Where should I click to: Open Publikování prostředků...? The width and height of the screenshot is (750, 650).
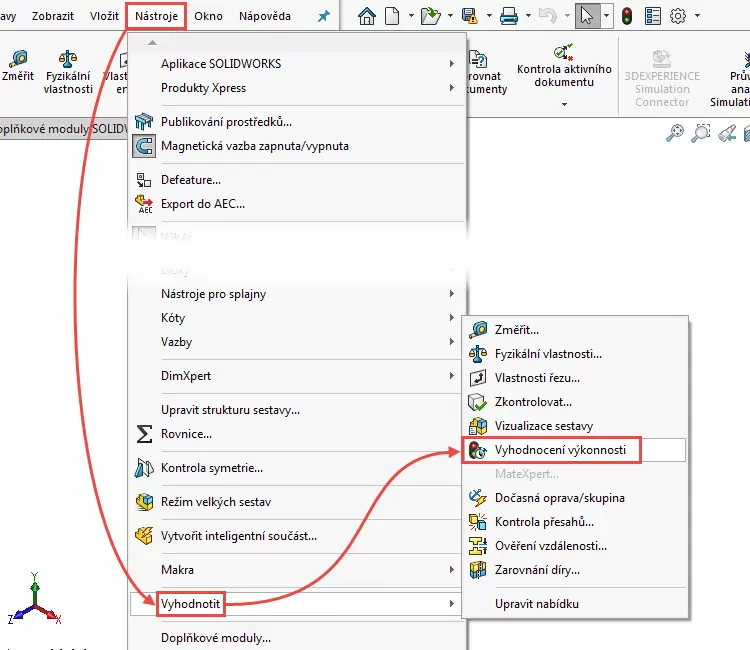[297, 122]
